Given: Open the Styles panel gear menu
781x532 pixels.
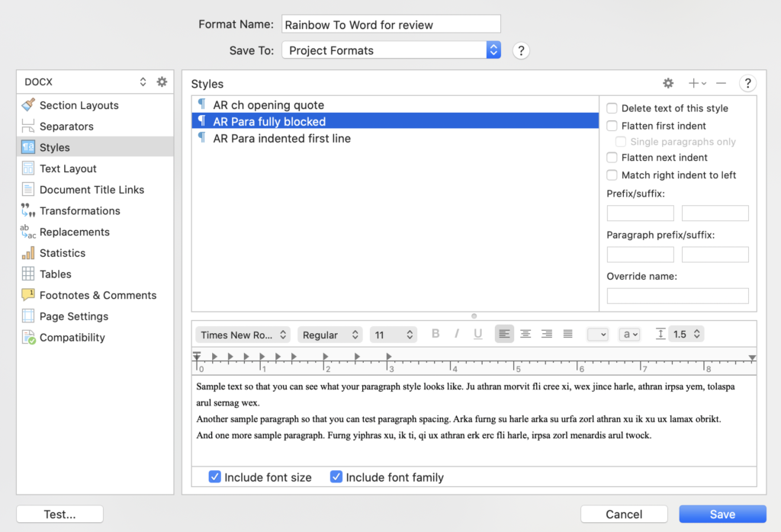Looking at the screenshot, I should point(668,83).
